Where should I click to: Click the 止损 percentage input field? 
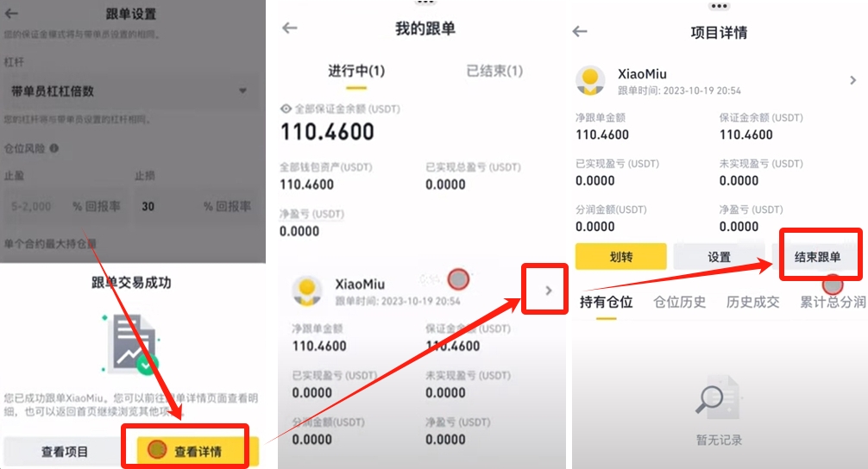[x=195, y=206]
